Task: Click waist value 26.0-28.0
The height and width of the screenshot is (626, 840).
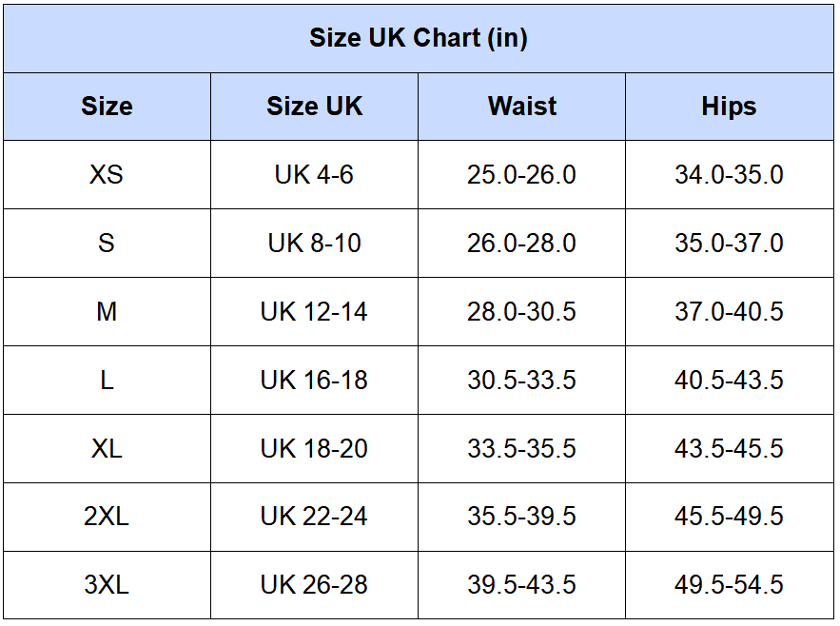Action: 521,244
